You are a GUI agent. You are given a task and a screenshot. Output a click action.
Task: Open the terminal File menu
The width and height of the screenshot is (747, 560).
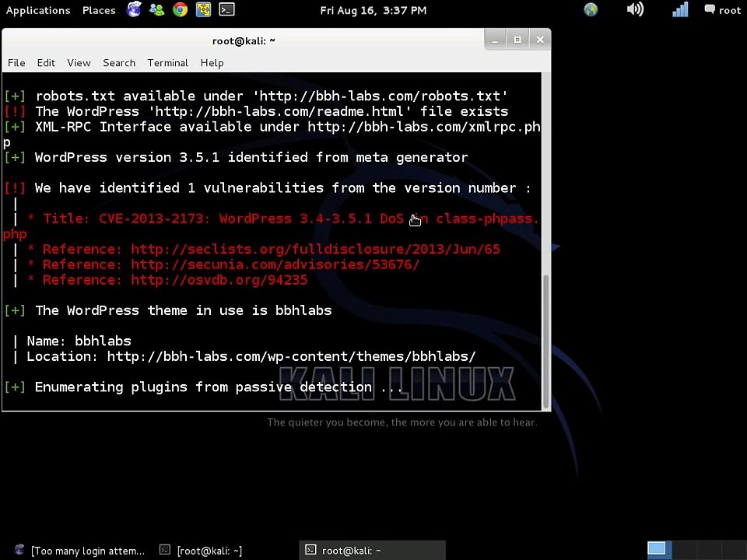[x=16, y=63]
